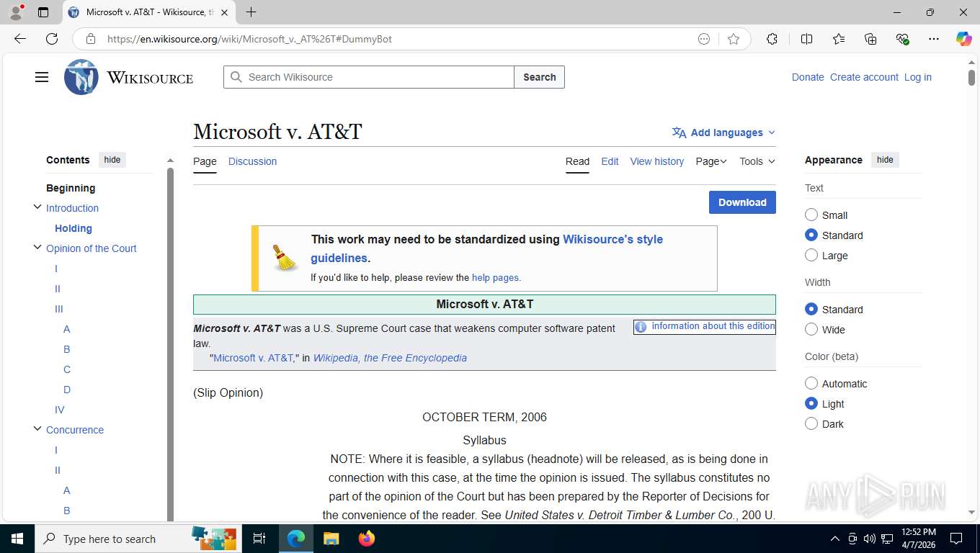
Task: Select Standard width option
Action: pyautogui.click(x=811, y=309)
